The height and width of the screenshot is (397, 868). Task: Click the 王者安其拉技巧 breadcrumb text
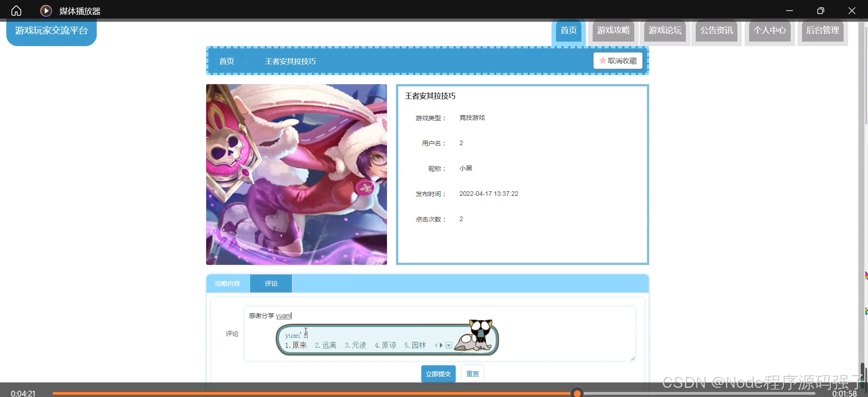click(x=290, y=61)
